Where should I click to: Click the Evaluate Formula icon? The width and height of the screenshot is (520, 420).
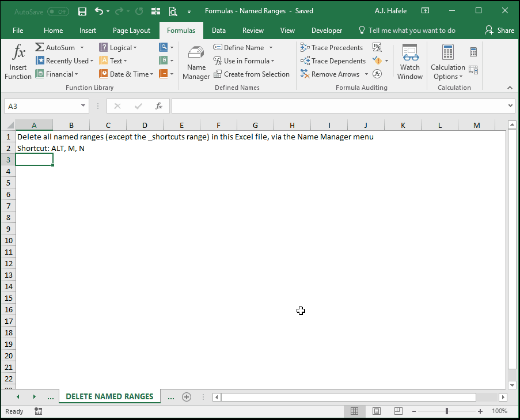377,74
